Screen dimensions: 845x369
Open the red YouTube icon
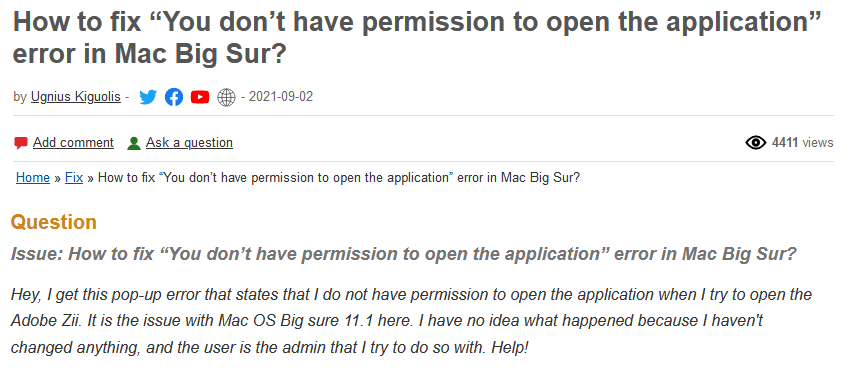coord(200,97)
